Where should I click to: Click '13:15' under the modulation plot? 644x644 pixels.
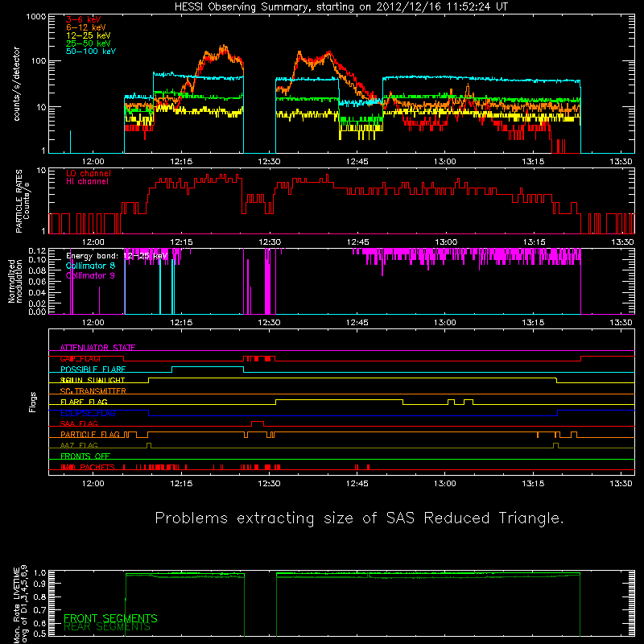click(x=533, y=323)
